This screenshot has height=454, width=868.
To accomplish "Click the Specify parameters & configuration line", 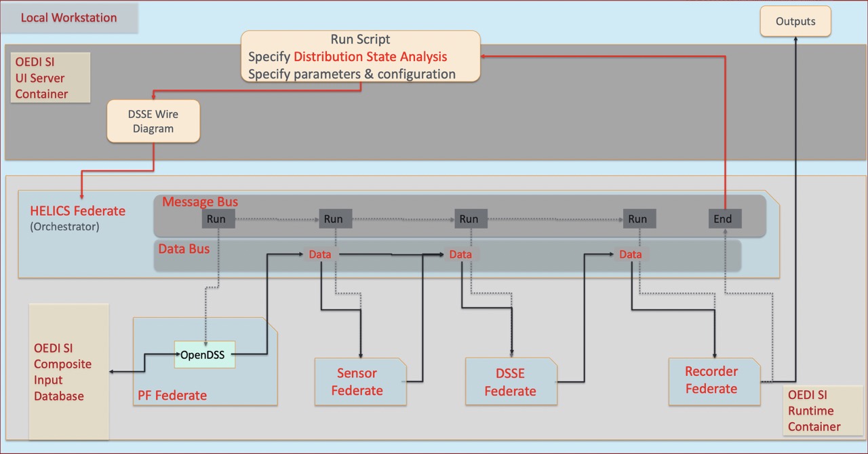I will tap(352, 74).
